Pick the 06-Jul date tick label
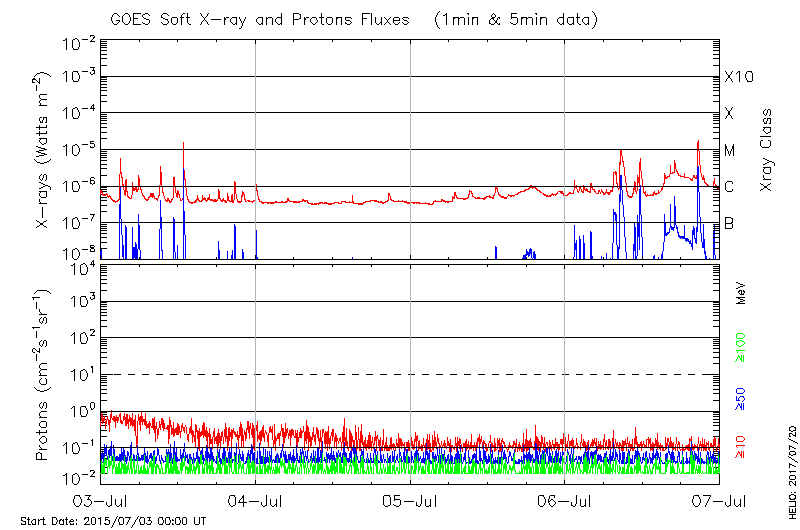The image size is (800, 530). (x=565, y=499)
